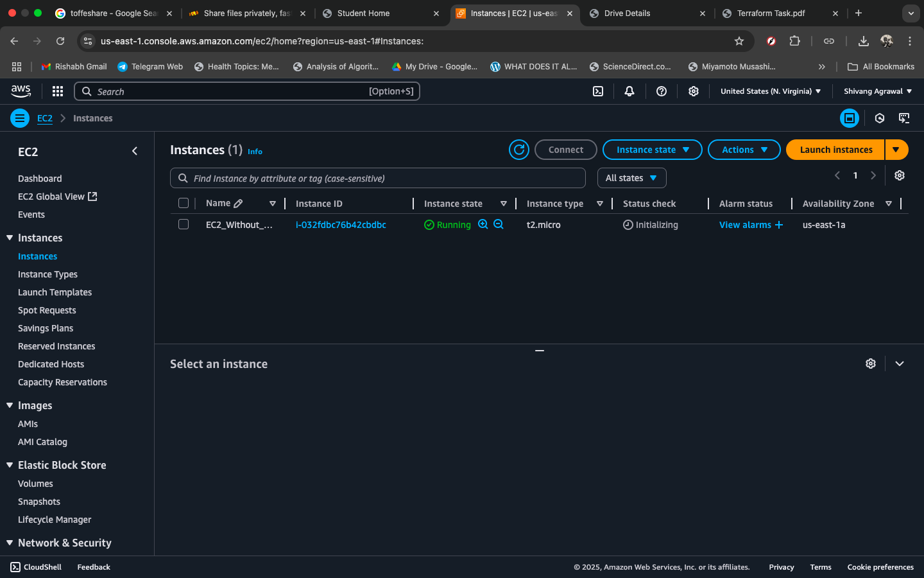Click the zoom-in filter icon beside Running
This screenshot has width=924, height=578.
coord(483,224)
